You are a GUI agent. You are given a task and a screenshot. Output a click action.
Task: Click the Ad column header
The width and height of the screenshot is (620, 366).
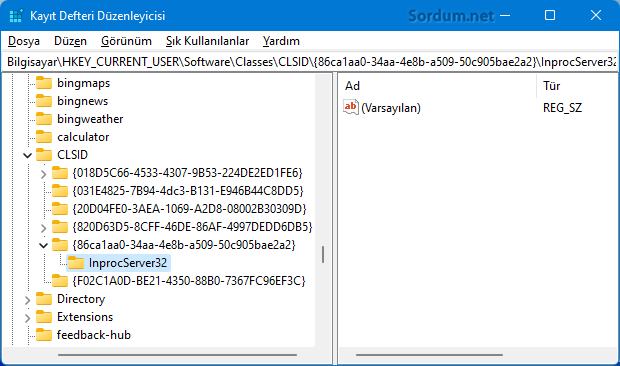437,86
